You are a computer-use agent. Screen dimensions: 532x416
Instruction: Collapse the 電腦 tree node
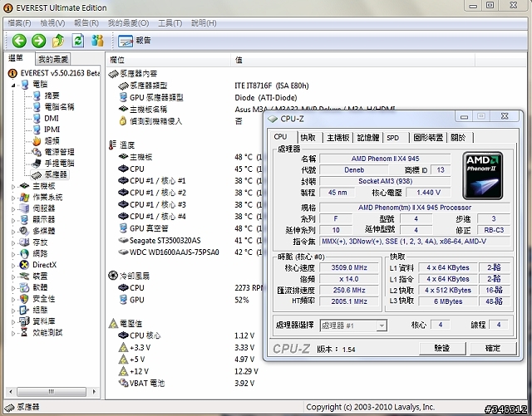(13, 85)
